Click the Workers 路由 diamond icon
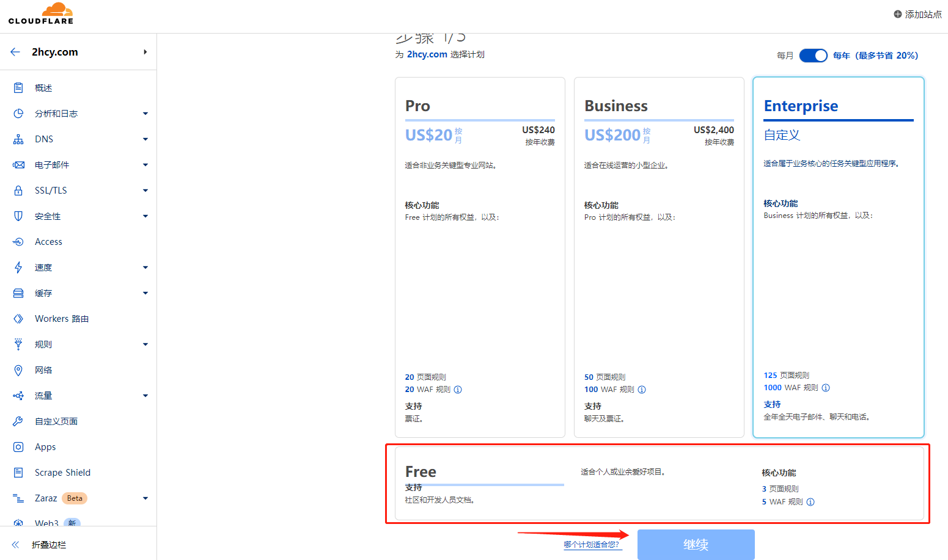 click(x=18, y=319)
